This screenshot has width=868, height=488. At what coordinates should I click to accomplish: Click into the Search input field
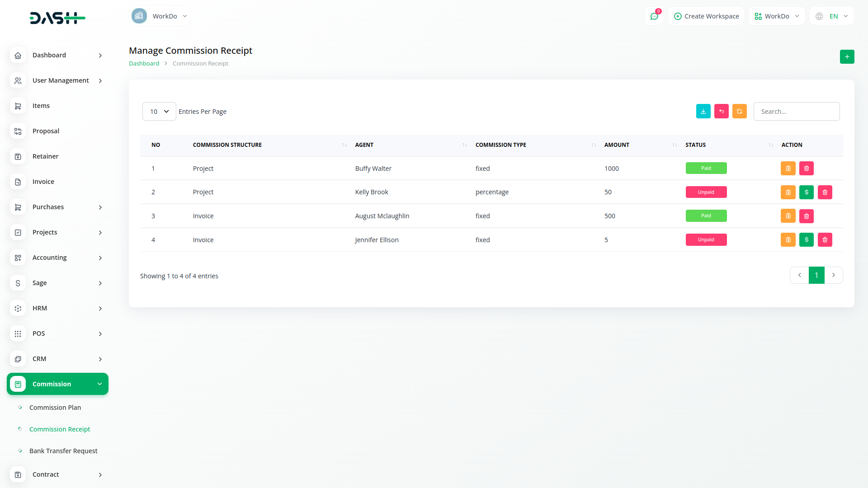[x=796, y=112]
